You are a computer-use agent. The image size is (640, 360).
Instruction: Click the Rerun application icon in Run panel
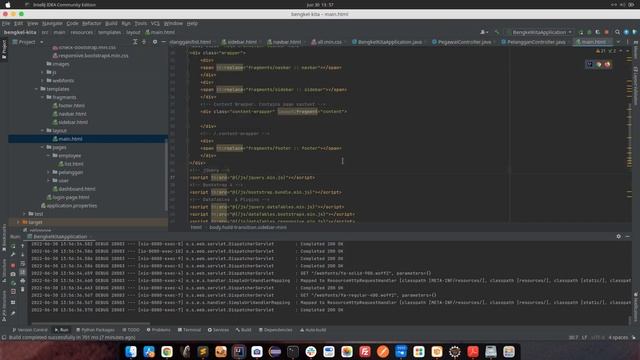(13, 246)
